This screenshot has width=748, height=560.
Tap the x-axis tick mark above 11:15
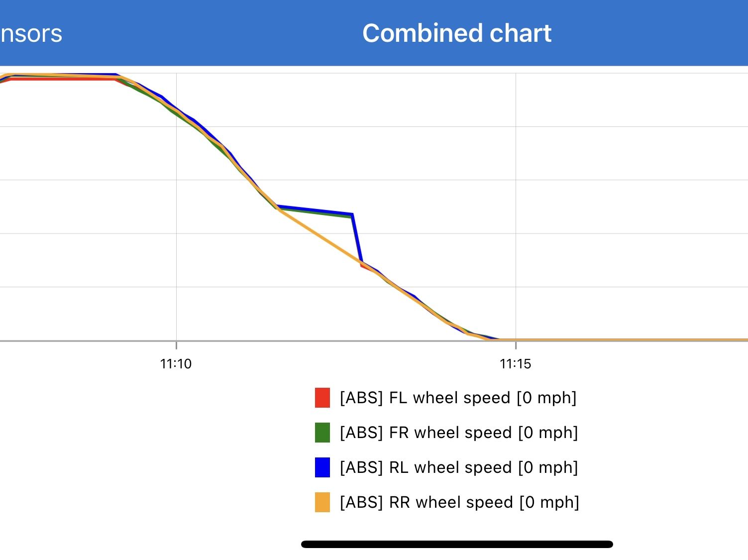[516, 344]
